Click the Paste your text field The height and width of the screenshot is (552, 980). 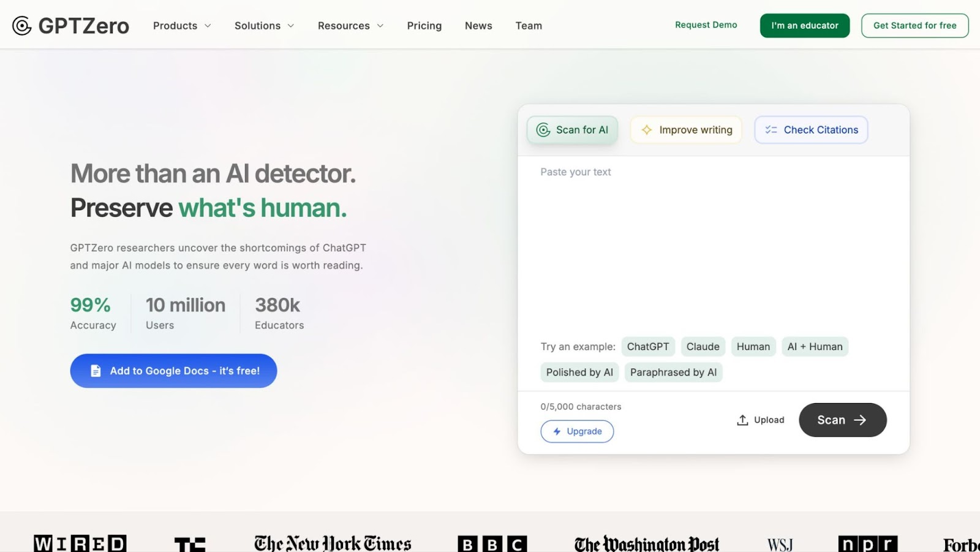(714, 245)
